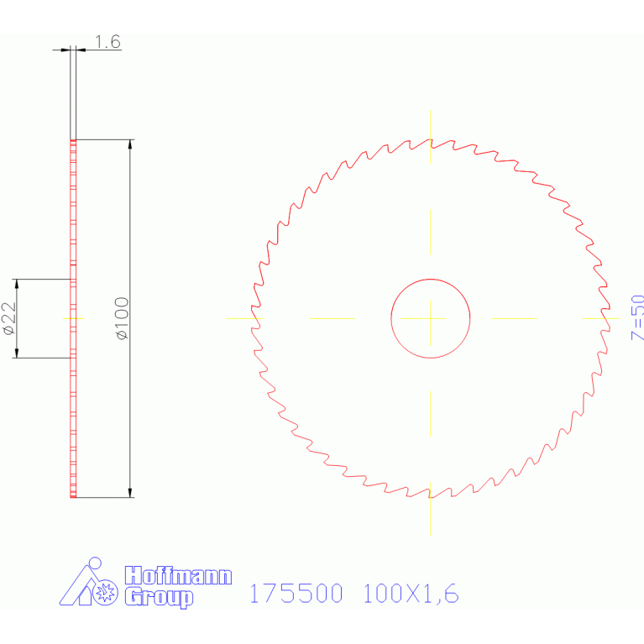Click the 1.6 thickness dimension label
Viewport: 644px width, 644px height.
click(x=107, y=42)
